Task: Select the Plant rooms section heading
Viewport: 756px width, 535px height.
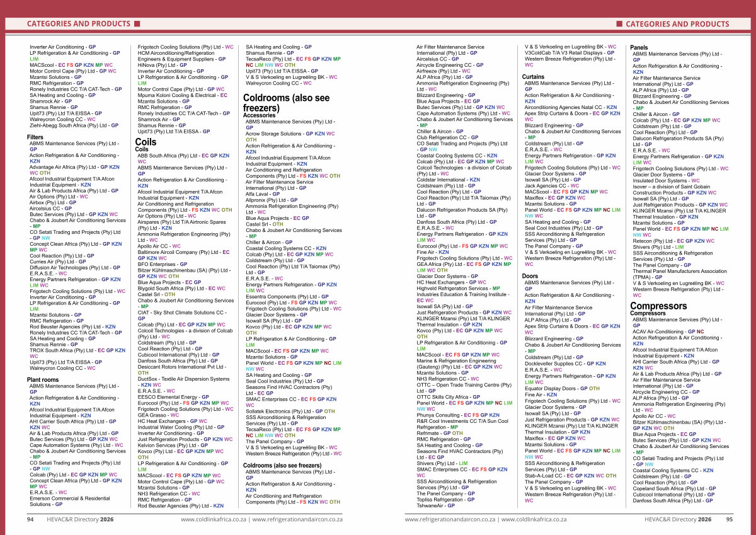Action: pyautogui.click(x=43, y=380)
